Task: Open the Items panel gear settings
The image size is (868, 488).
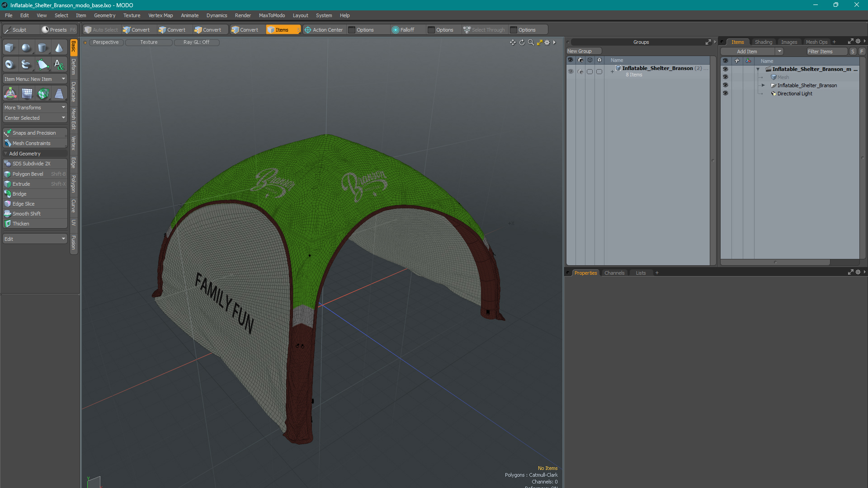Action: click(x=858, y=42)
